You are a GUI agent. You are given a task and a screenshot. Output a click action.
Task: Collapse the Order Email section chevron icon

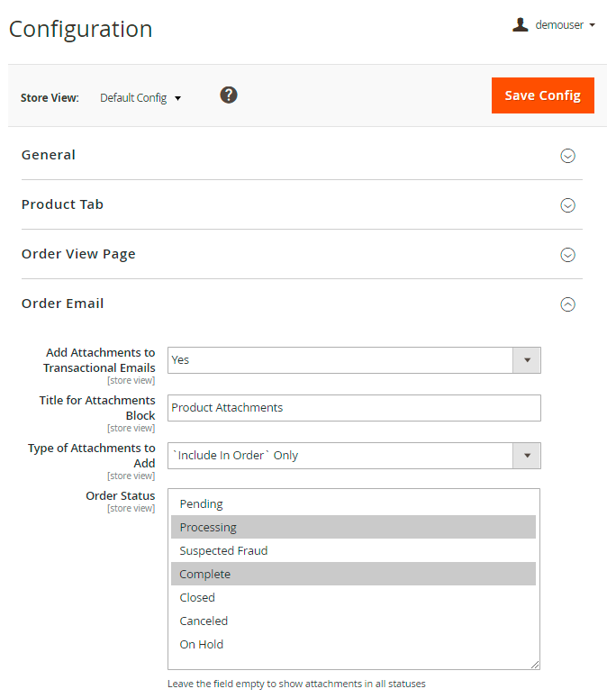pyautogui.click(x=567, y=304)
